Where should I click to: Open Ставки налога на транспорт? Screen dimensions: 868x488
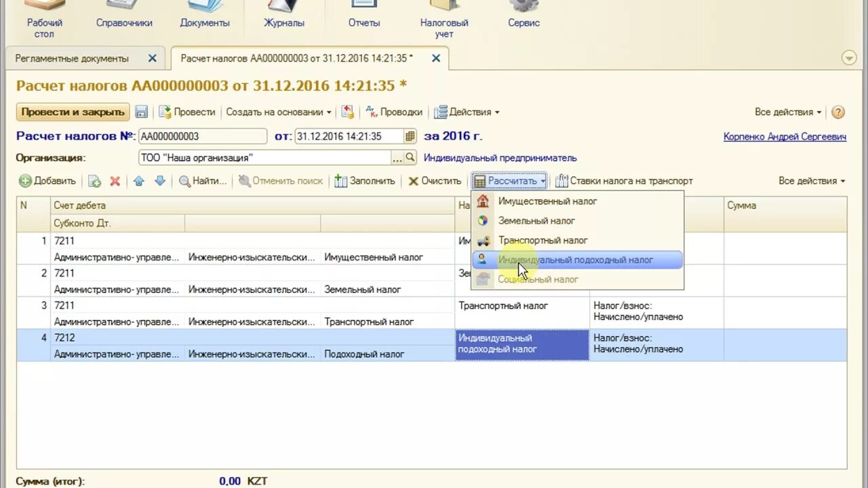click(624, 181)
